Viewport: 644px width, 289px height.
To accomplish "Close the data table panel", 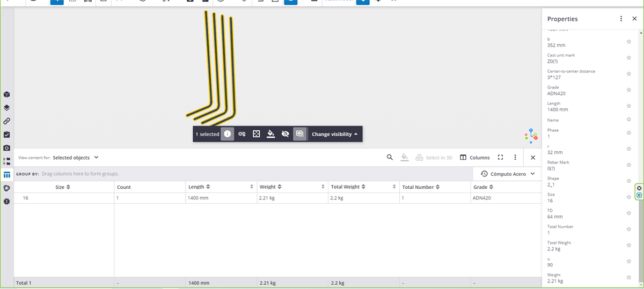I will [533, 158].
